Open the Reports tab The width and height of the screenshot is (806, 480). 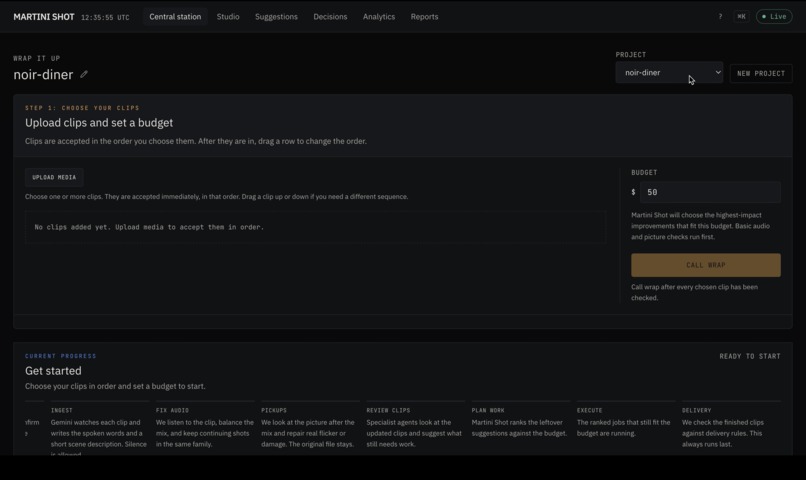[x=424, y=16]
